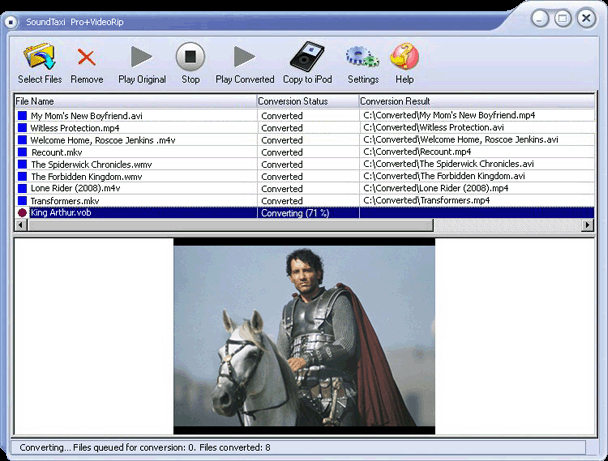Click the Conversion Result column header
This screenshot has width=608, height=461.
pyautogui.click(x=477, y=101)
